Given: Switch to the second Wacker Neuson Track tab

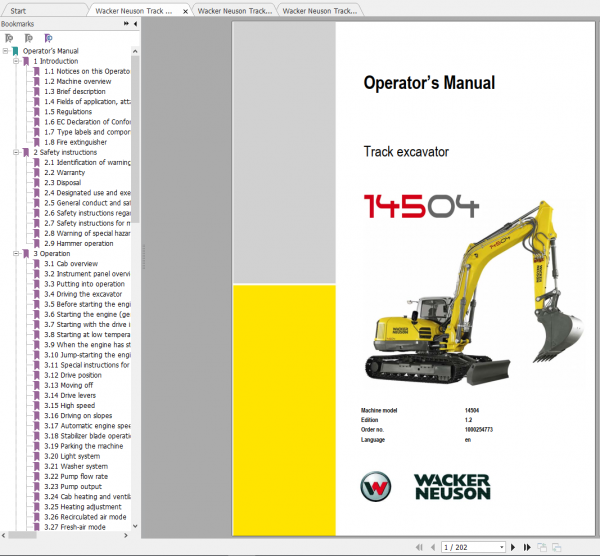Looking at the screenshot, I should point(235,11).
